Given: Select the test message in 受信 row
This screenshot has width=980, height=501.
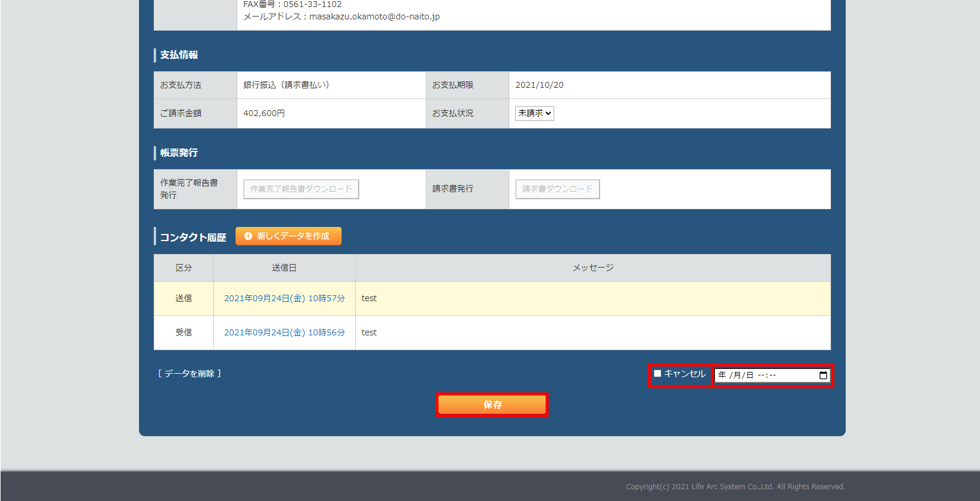Looking at the screenshot, I should click(x=369, y=333).
